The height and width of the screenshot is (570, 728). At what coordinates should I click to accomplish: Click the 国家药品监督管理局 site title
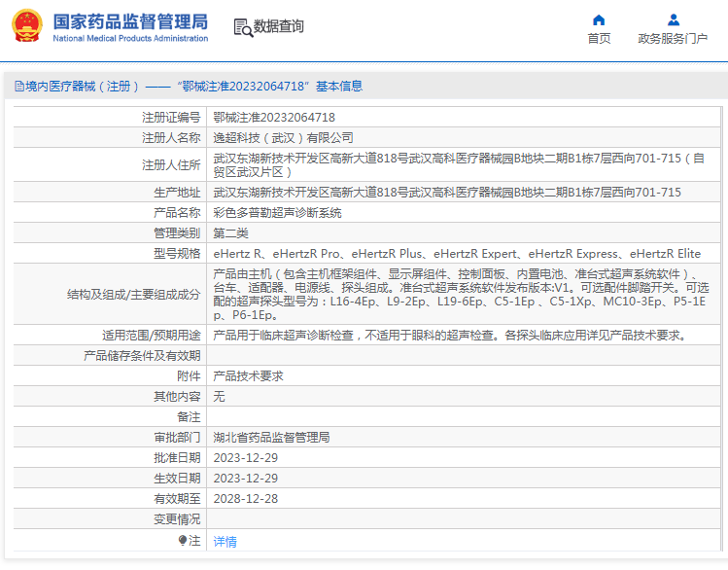(x=129, y=20)
